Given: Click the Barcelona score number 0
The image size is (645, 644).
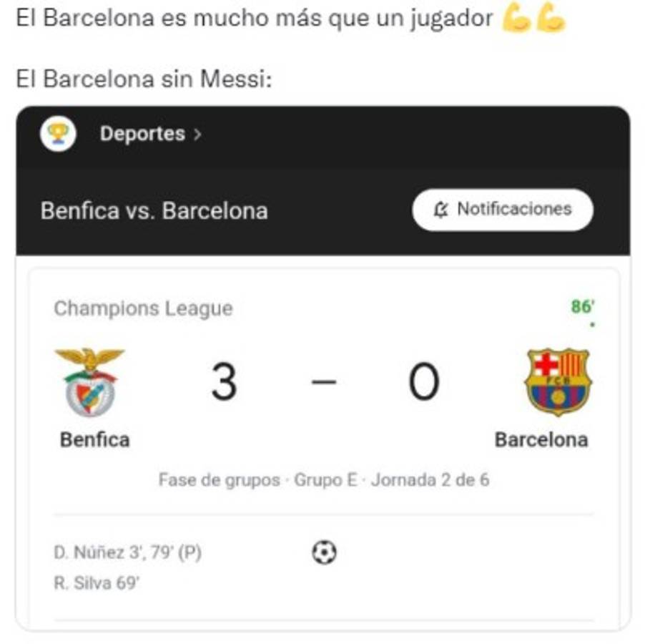Looking at the screenshot, I should click(x=423, y=382).
